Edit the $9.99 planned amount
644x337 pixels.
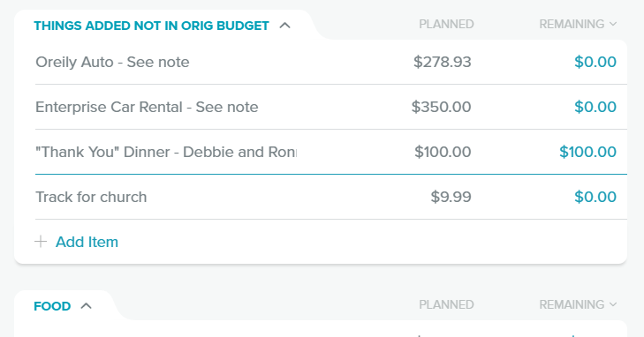451,197
